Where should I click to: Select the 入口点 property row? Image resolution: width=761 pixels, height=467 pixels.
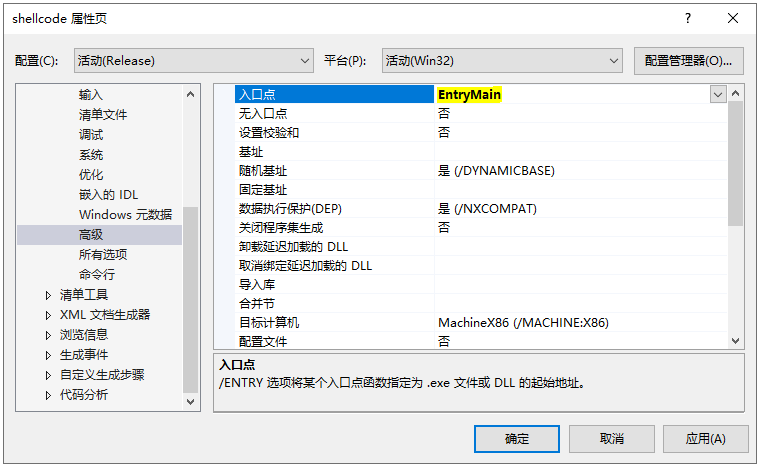334,94
